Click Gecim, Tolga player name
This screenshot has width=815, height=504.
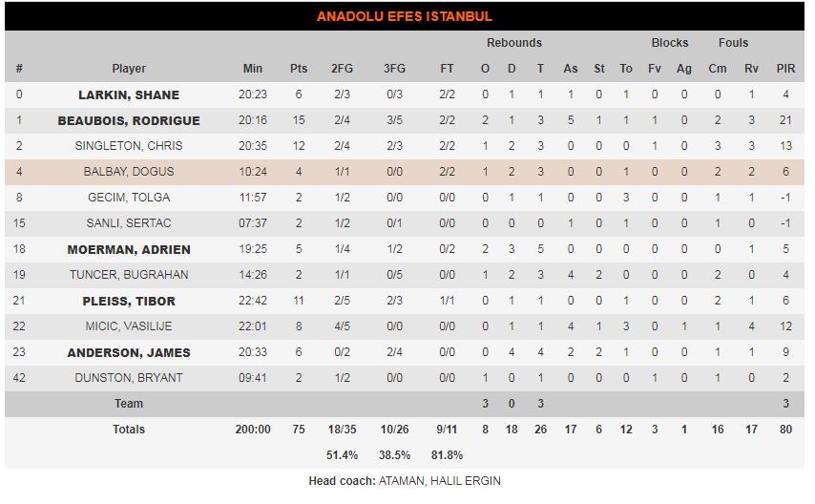tap(129, 198)
